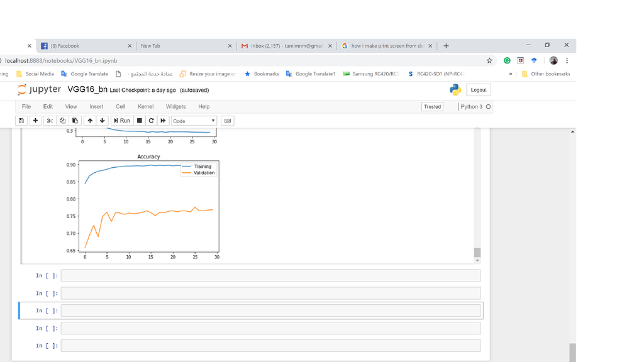The width and height of the screenshot is (644, 362).
Task: Open Chrome's three-dot menu
Action: 567,61
